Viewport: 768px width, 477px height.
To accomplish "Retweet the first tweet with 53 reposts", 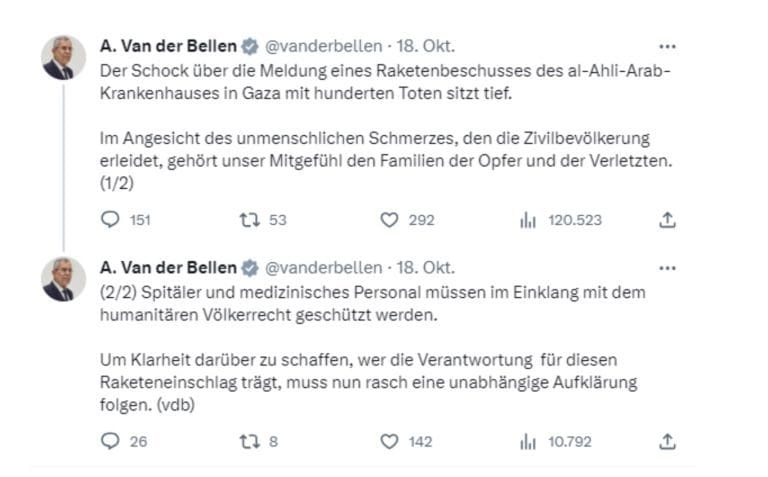I will click(249, 220).
